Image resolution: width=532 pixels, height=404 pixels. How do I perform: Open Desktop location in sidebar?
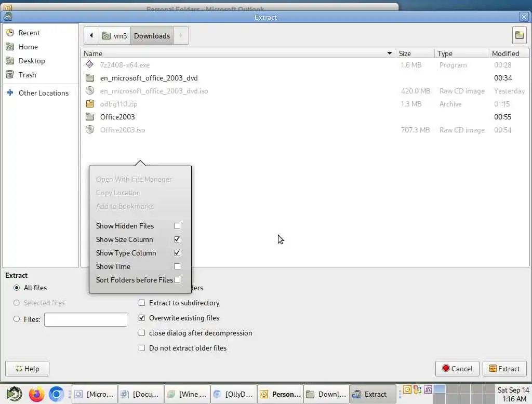(32, 61)
